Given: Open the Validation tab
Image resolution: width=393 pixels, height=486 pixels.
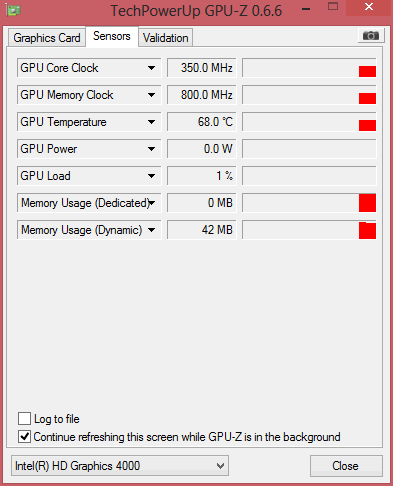Looking at the screenshot, I should [x=165, y=38].
